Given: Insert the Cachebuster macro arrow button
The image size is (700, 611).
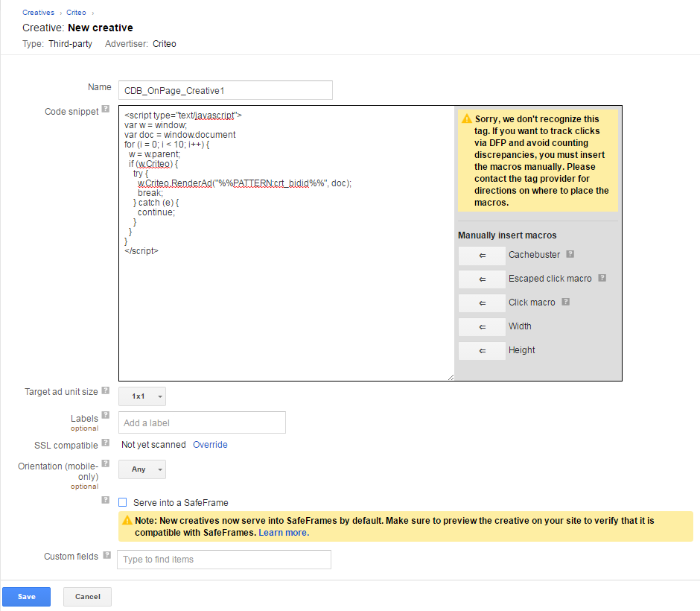Looking at the screenshot, I should [x=482, y=256].
